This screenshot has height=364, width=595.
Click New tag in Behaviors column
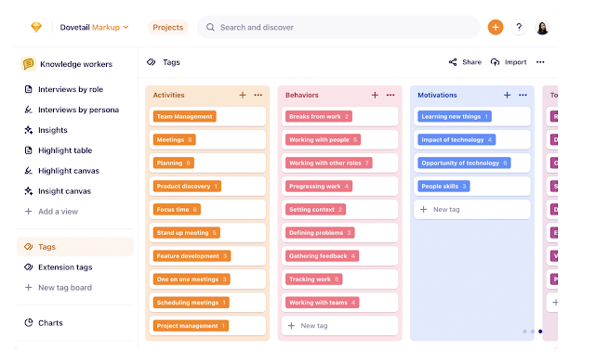[x=339, y=326]
